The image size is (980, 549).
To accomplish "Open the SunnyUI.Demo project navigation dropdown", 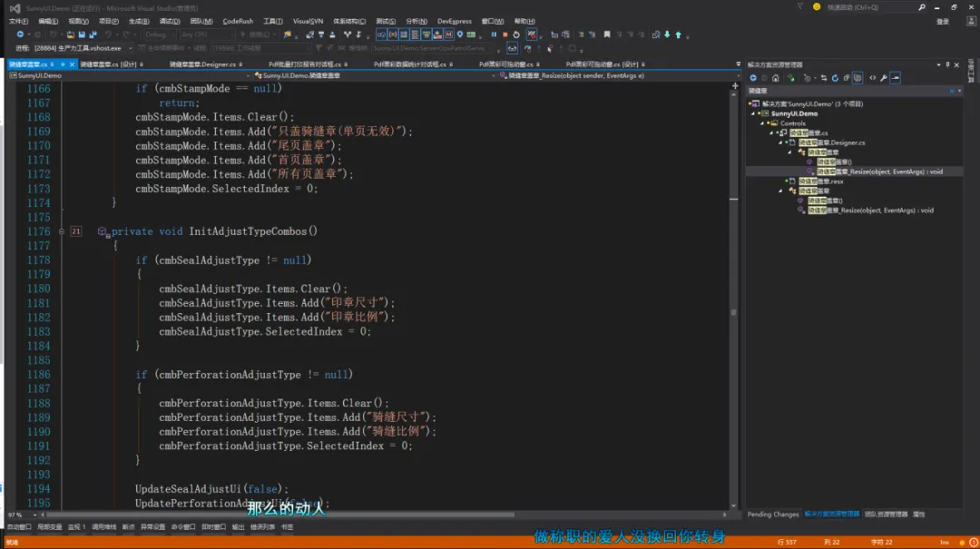I will click(129, 75).
